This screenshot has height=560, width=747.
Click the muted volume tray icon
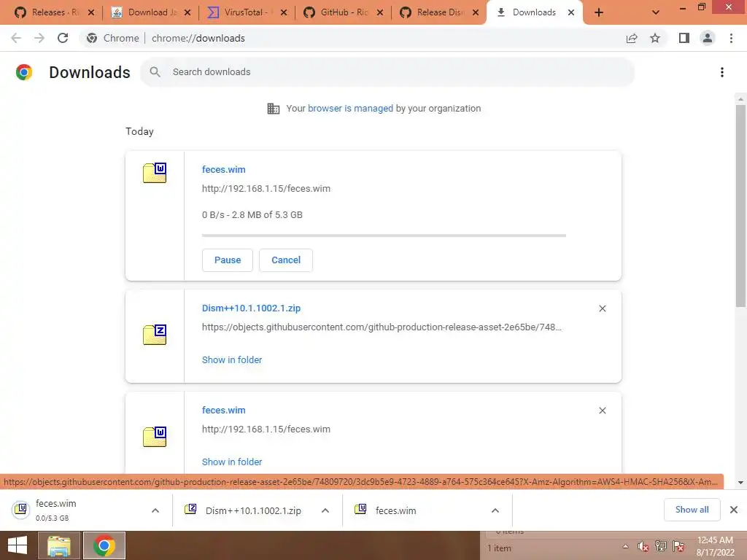643,547
